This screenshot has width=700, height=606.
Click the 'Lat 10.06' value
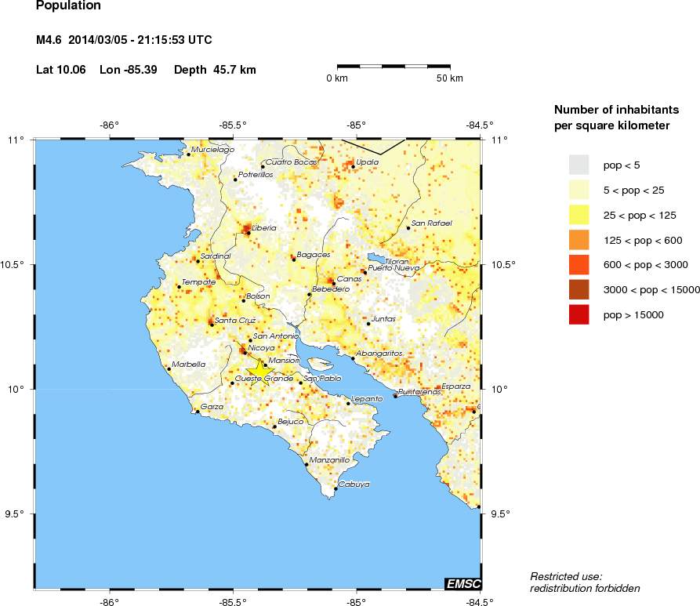(60, 70)
